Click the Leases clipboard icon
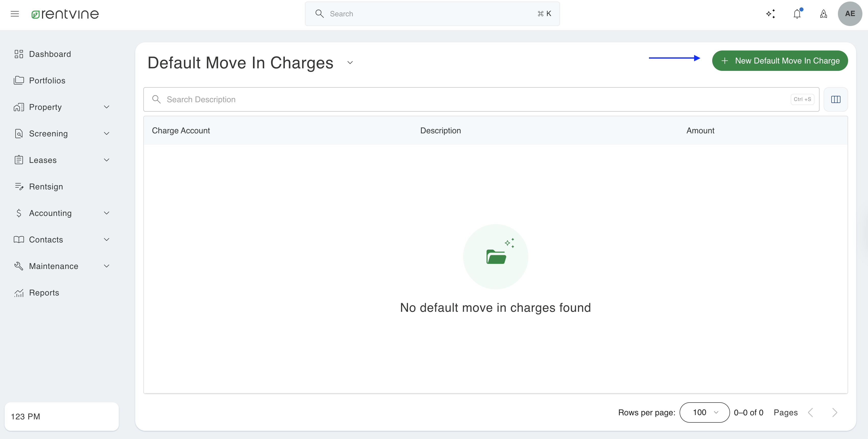Viewport: 868px width, 439px height. [19, 160]
